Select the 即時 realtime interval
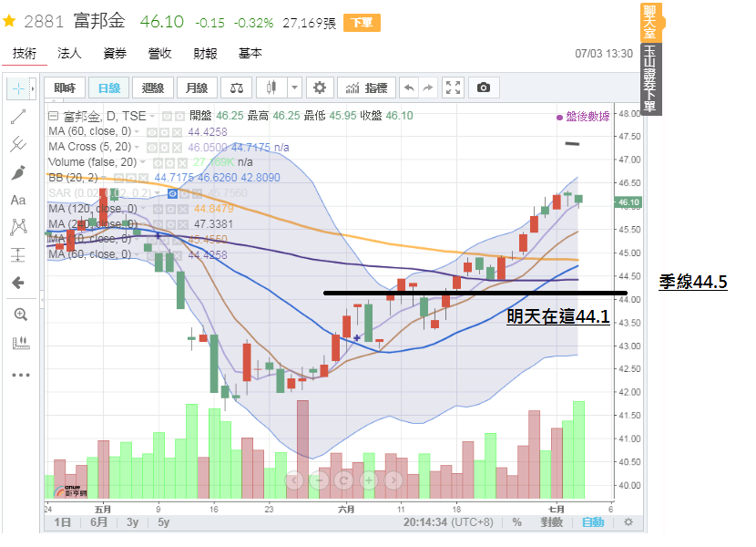 65,88
